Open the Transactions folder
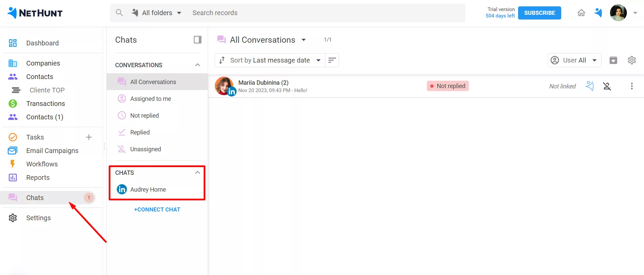 pos(45,104)
